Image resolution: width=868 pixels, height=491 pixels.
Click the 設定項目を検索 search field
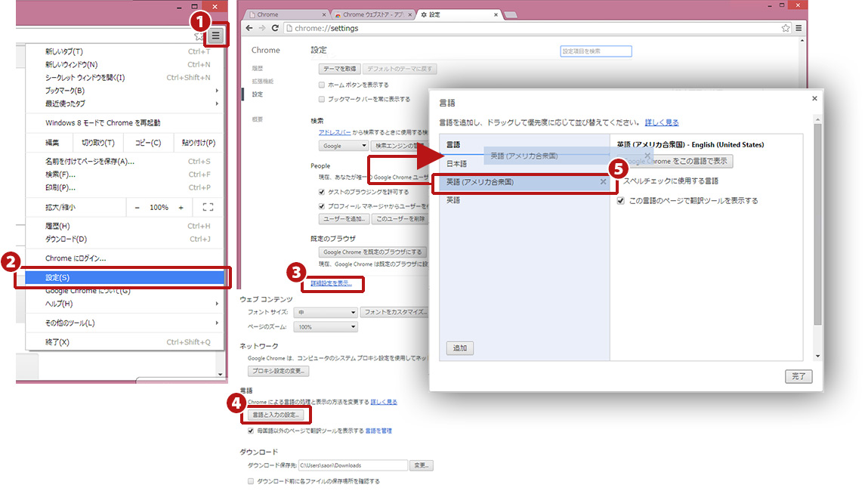(x=595, y=51)
